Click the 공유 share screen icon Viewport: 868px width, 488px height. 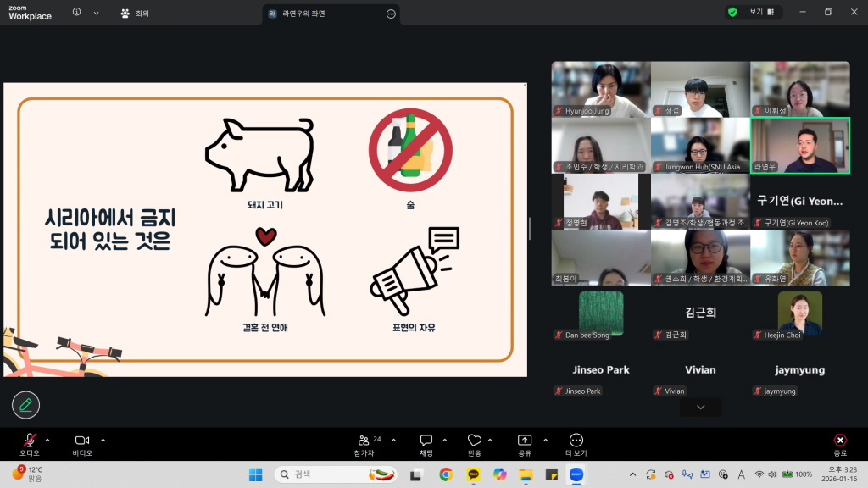click(x=525, y=441)
